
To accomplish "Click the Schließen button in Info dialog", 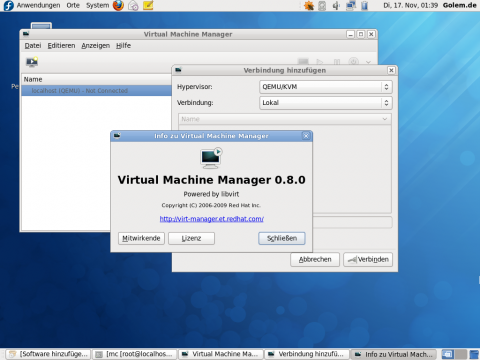I will tap(282, 238).
